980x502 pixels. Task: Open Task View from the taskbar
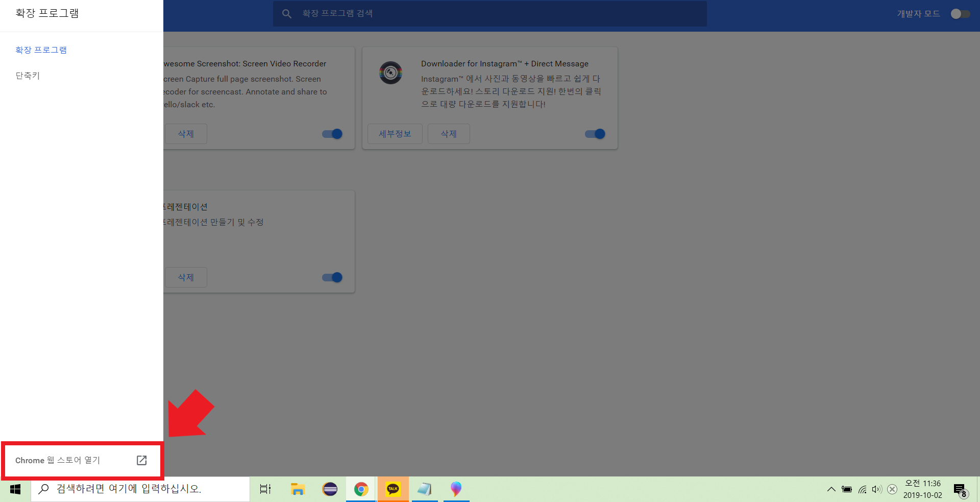(x=265, y=489)
